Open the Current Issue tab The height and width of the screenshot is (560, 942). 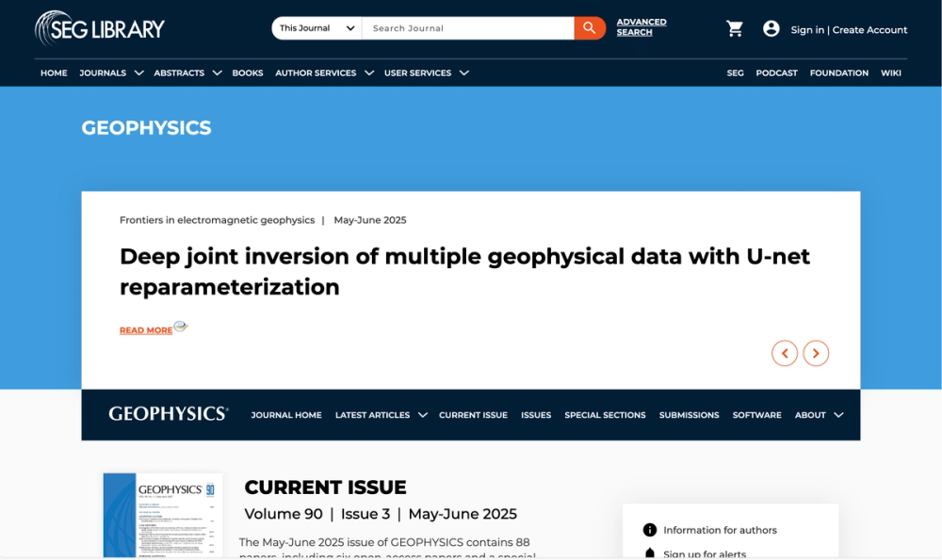point(474,415)
